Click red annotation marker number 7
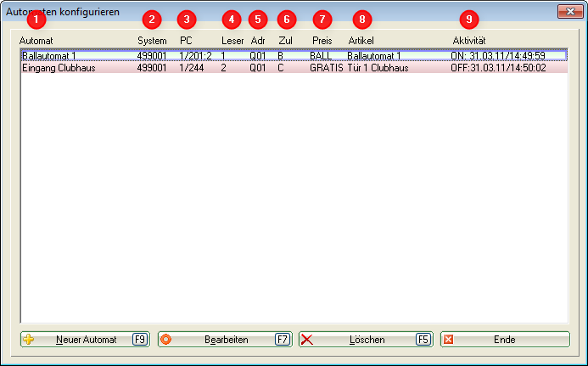 pyautogui.click(x=320, y=19)
